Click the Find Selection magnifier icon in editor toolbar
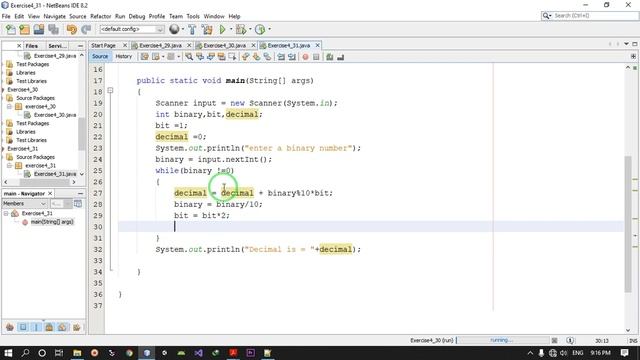Image resolution: width=640 pixels, height=360 pixels. 189,57
